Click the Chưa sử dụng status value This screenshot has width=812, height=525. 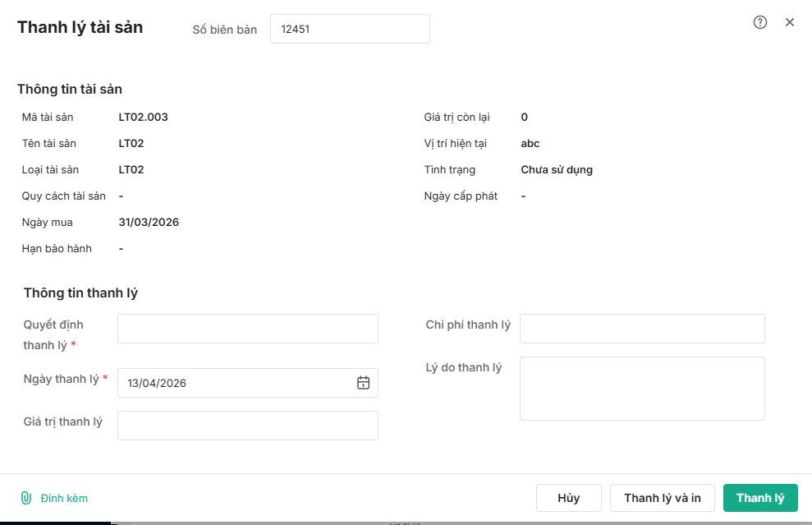(557, 170)
